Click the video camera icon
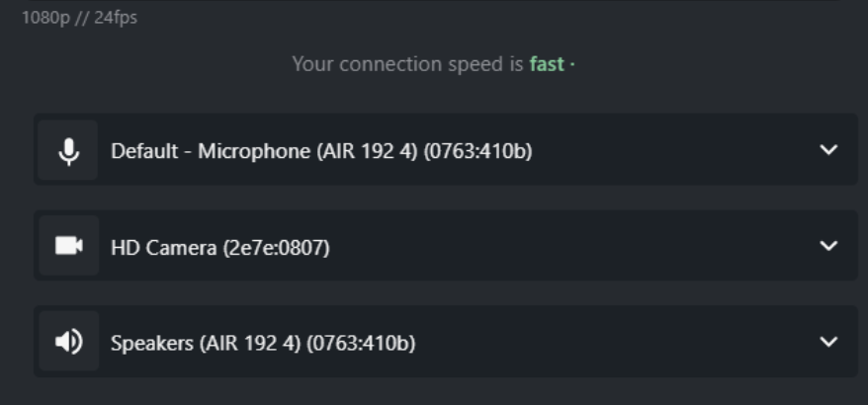Viewport: 868px width, 405px height. (x=68, y=246)
